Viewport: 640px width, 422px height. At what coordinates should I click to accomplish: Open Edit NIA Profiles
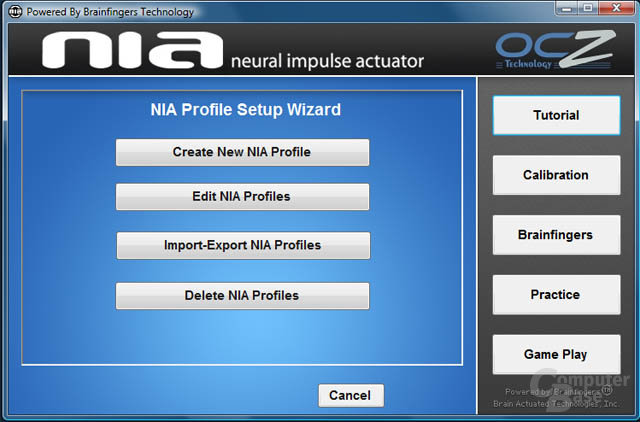(242, 197)
